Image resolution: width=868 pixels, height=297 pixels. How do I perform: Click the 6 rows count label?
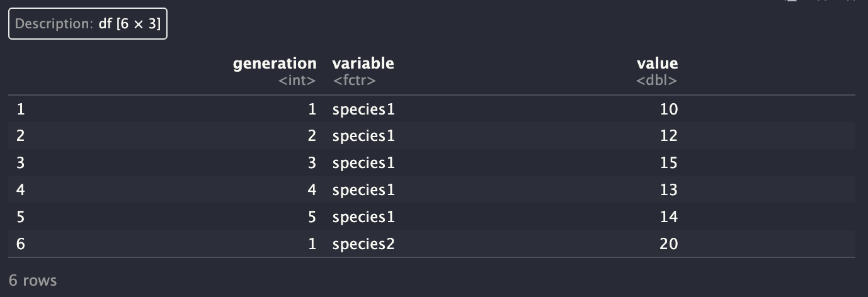coord(33,281)
